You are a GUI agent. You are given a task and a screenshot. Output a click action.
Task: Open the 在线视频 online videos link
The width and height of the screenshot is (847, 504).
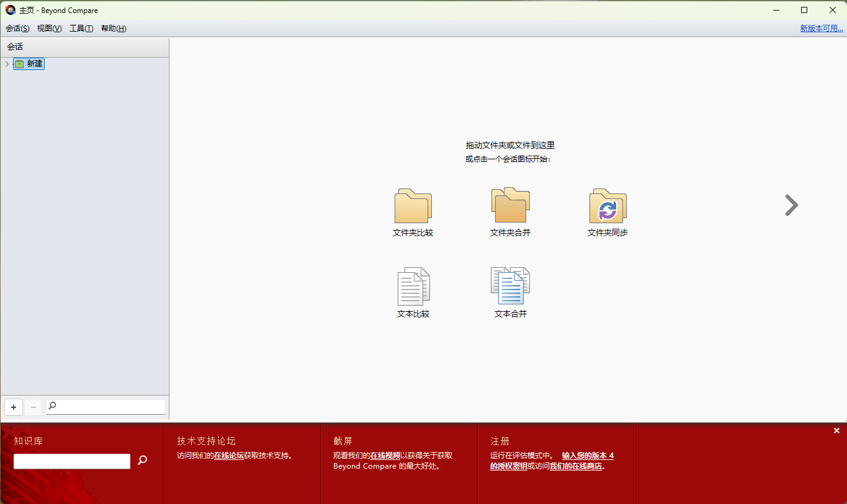pyautogui.click(x=385, y=456)
